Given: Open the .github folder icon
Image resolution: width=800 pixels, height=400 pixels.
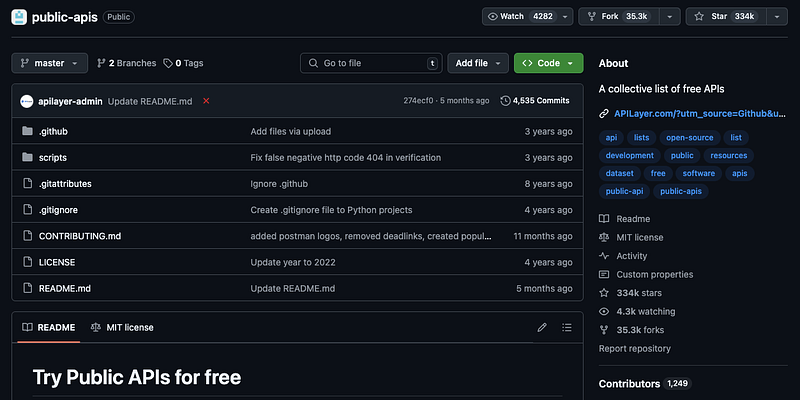Looking at the screenshot, I should [x=28, y=132].
